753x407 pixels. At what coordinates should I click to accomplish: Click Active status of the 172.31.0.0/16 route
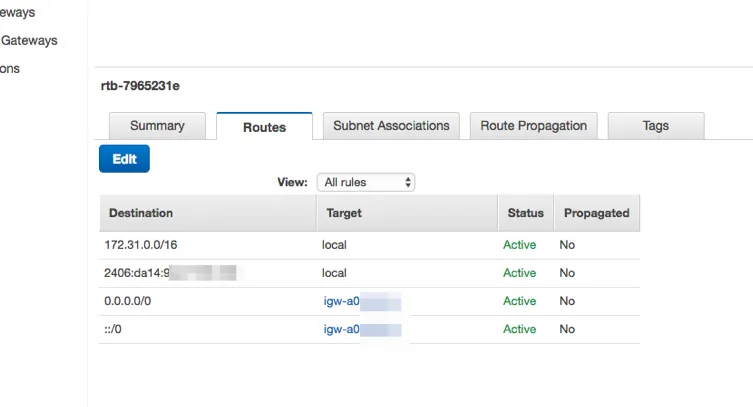[x=519, y=245]
